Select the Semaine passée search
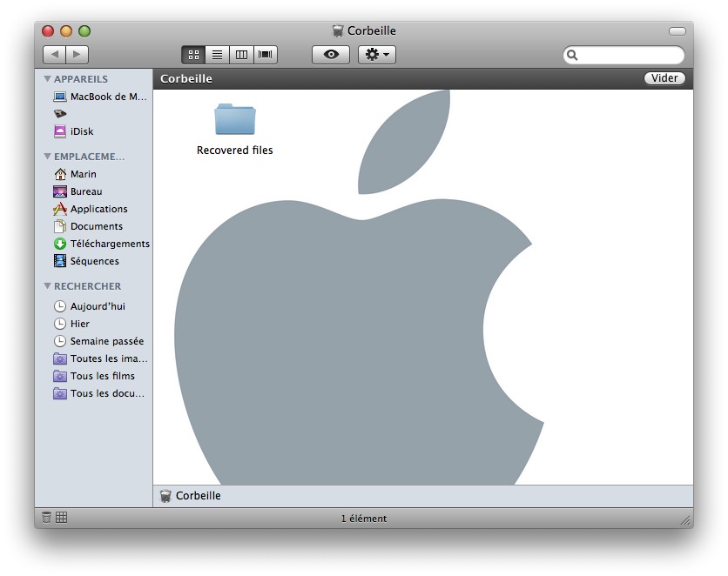 pos(94,341)
